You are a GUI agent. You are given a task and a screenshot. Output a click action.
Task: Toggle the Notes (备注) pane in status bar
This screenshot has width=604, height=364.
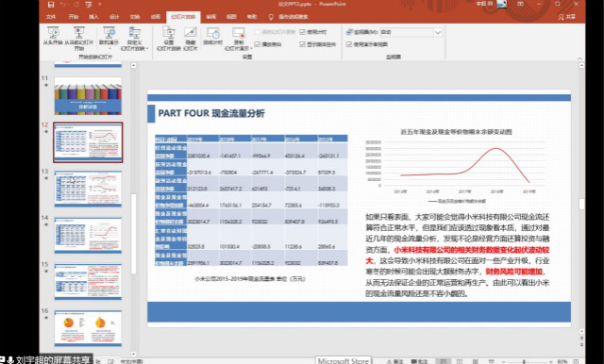(395, 361)
